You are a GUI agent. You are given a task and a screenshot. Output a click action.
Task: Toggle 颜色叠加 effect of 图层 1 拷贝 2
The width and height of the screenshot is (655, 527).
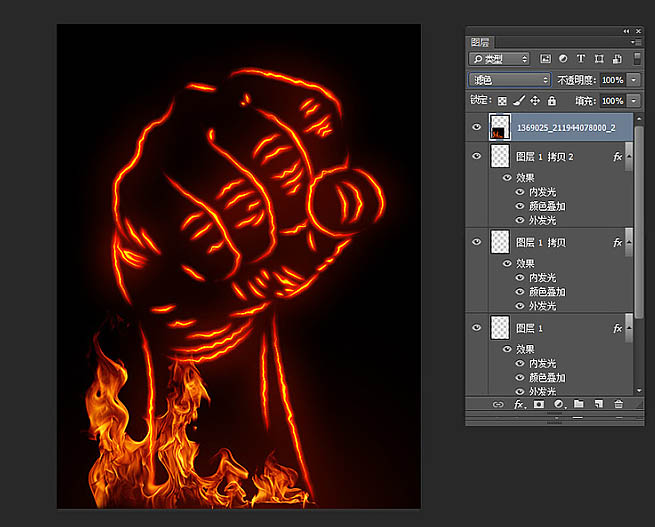[520, 206]
